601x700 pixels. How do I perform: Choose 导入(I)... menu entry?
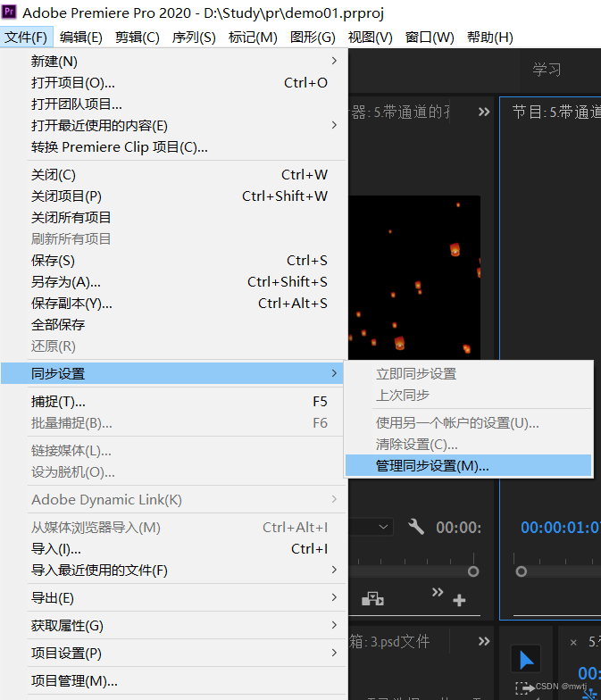tap(174, 548)
